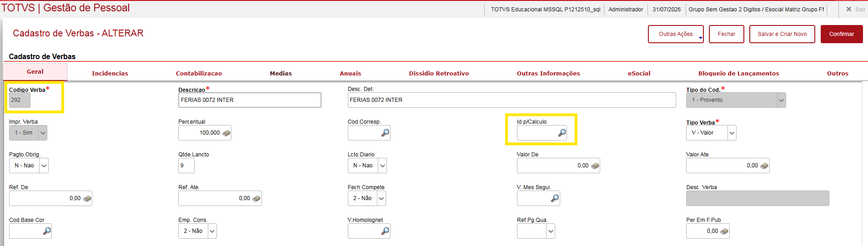Open lookup magnifier for V. Mes Segui
The image size is (868, 246).
click(x=555, y=198)
